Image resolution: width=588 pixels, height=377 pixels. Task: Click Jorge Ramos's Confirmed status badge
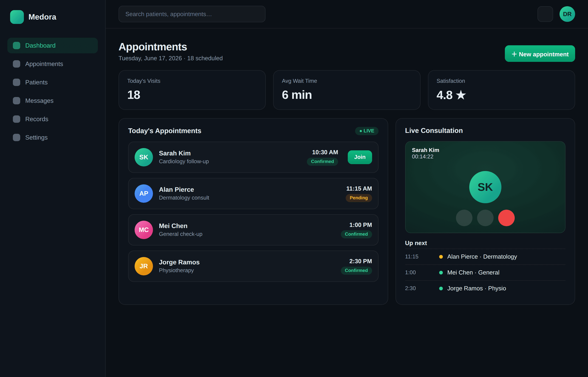click(x=356, y=271)
